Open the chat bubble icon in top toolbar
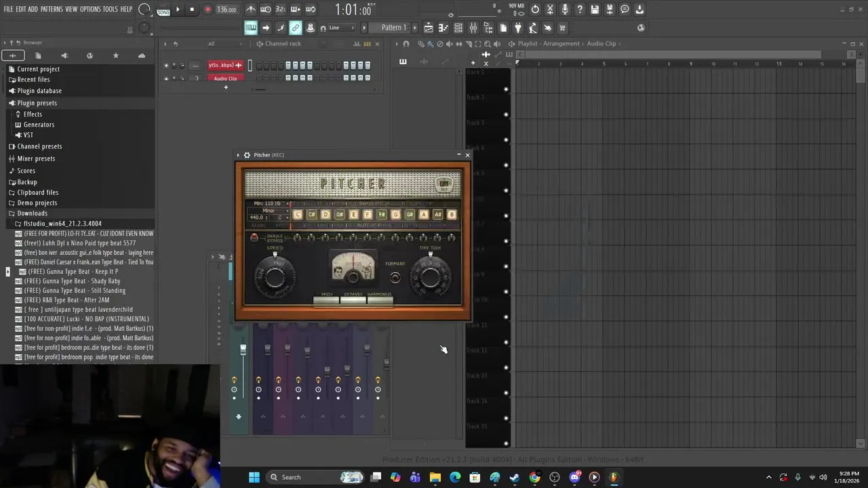The width and height of the screenshot is (868, 488). point(625,9)
